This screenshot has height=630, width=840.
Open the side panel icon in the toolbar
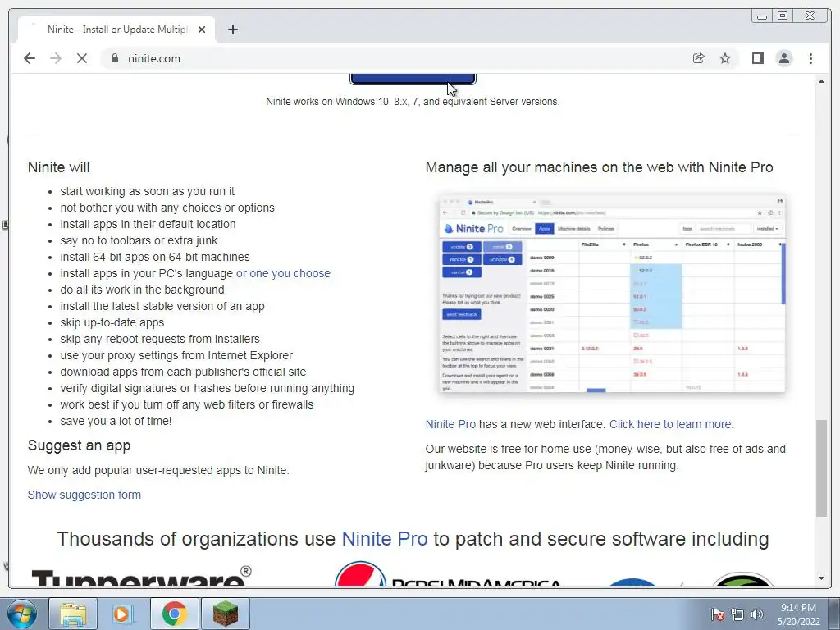[757, 58]
